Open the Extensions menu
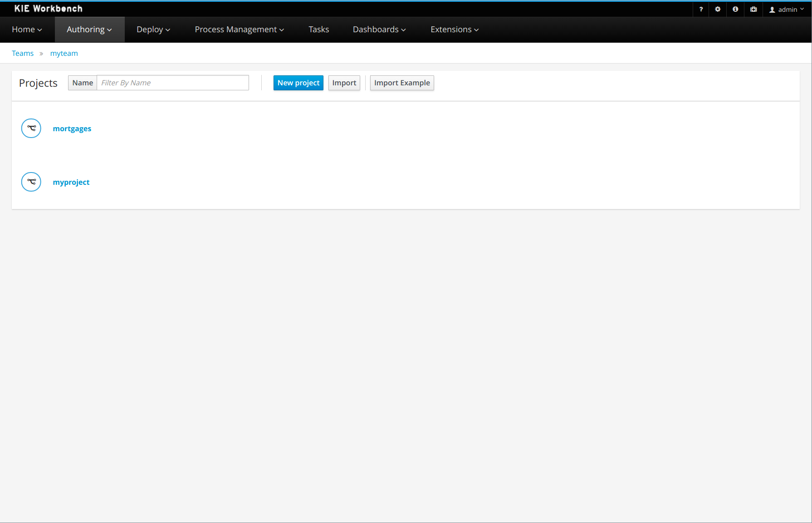 point(454,30)
